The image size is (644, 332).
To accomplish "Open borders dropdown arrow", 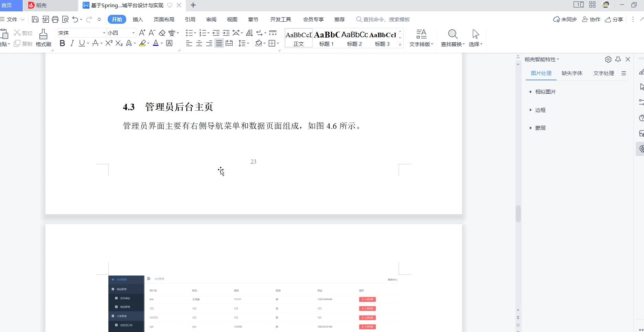I will [x=278, y=43].
